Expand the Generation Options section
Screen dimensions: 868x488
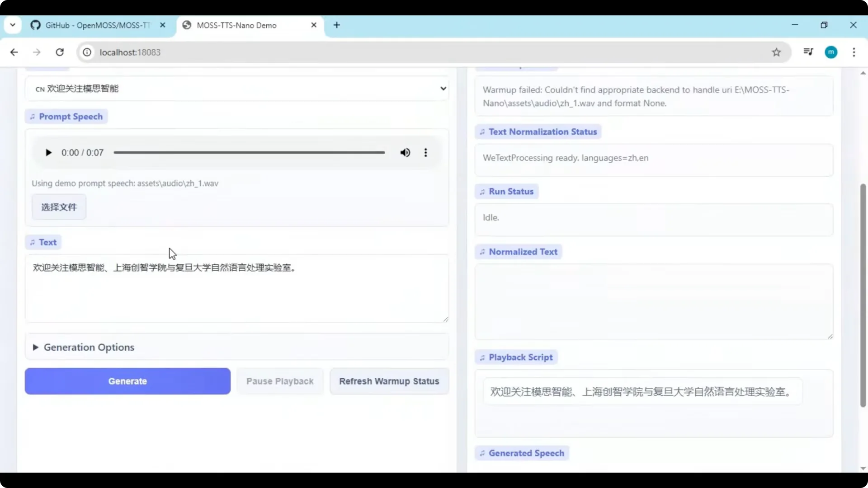(237, 347)
